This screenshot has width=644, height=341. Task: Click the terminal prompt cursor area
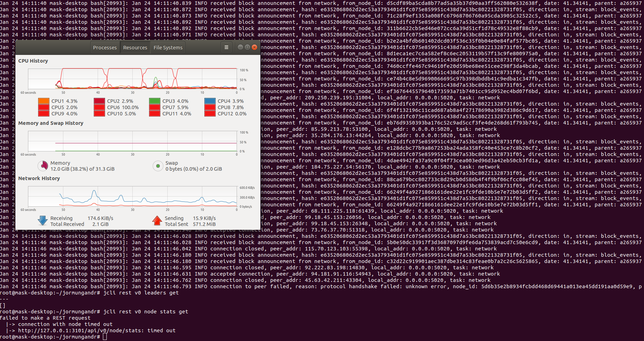pos(105,336)
